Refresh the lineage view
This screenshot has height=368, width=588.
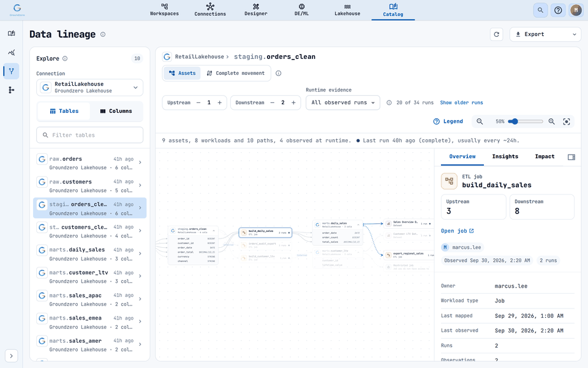(x=497, y=34)
